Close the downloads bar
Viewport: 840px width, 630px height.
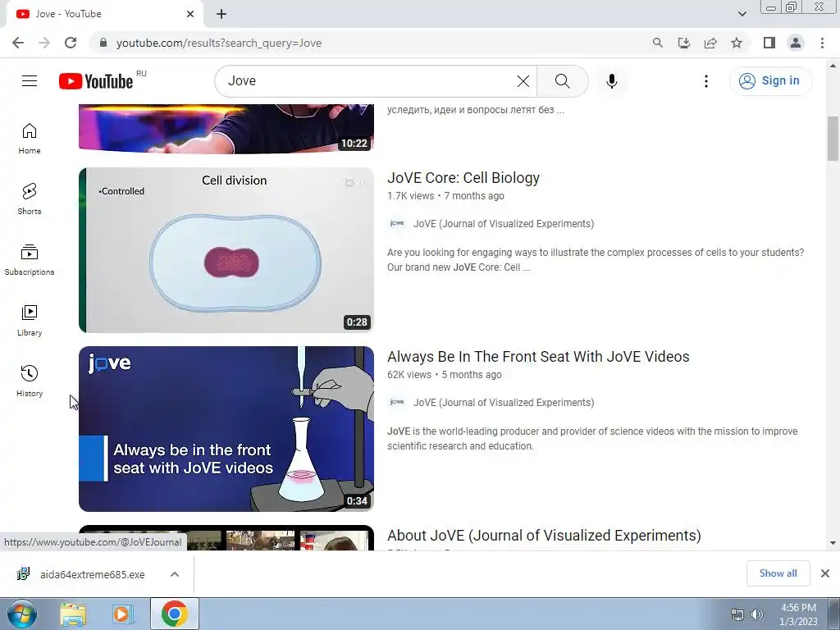click(825, 573)
